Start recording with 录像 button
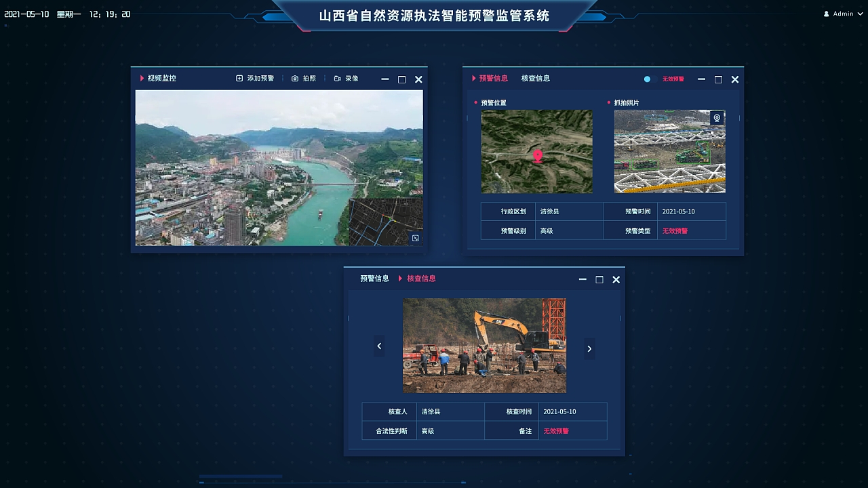Viewport: 868px width, 488px height. pyautogui.click(x=347, y=79)
